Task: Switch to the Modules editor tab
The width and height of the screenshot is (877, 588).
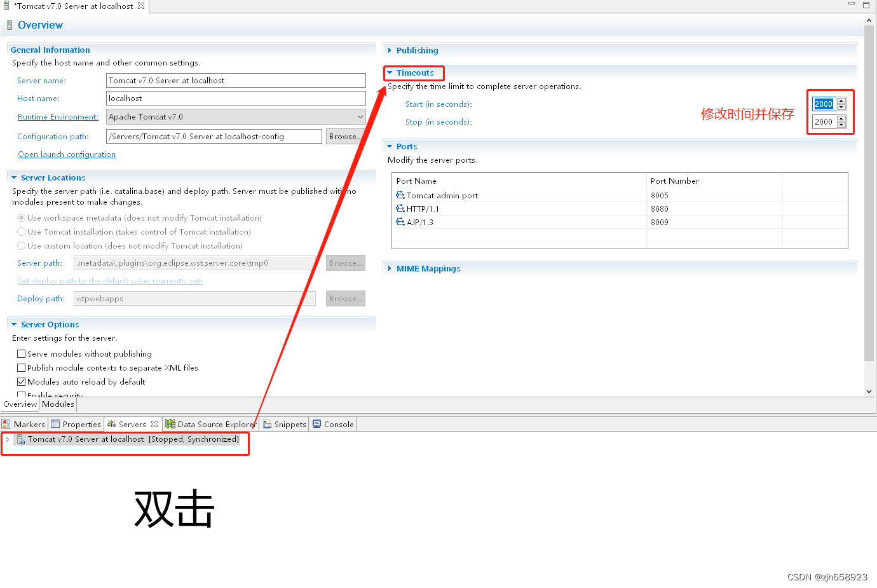Action: [x=58, y=404]
